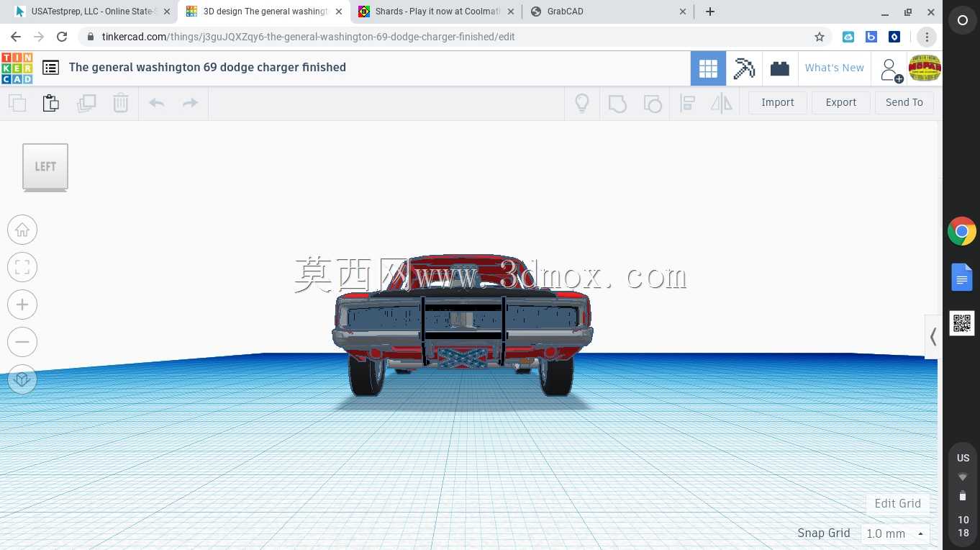Close the GrabCAD tab

click(683, 12)
